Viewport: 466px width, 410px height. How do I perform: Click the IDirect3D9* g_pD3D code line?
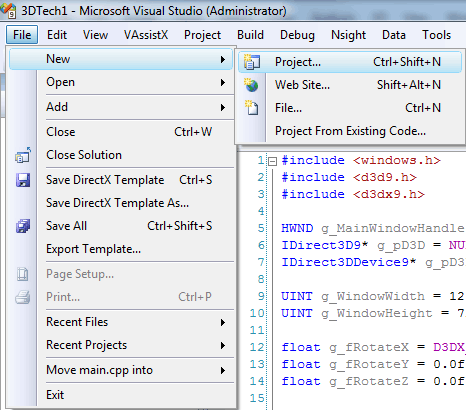click(x=373, y=245)
